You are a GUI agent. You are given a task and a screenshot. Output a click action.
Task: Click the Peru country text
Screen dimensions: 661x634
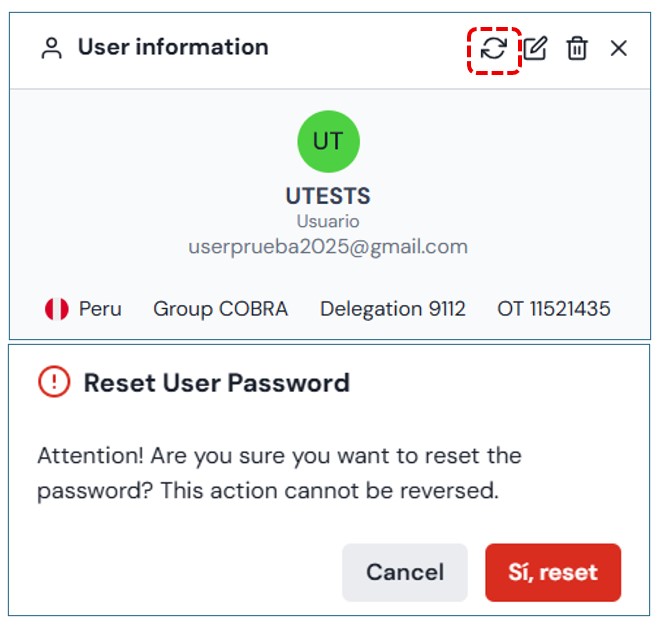(x=100, y=309)
